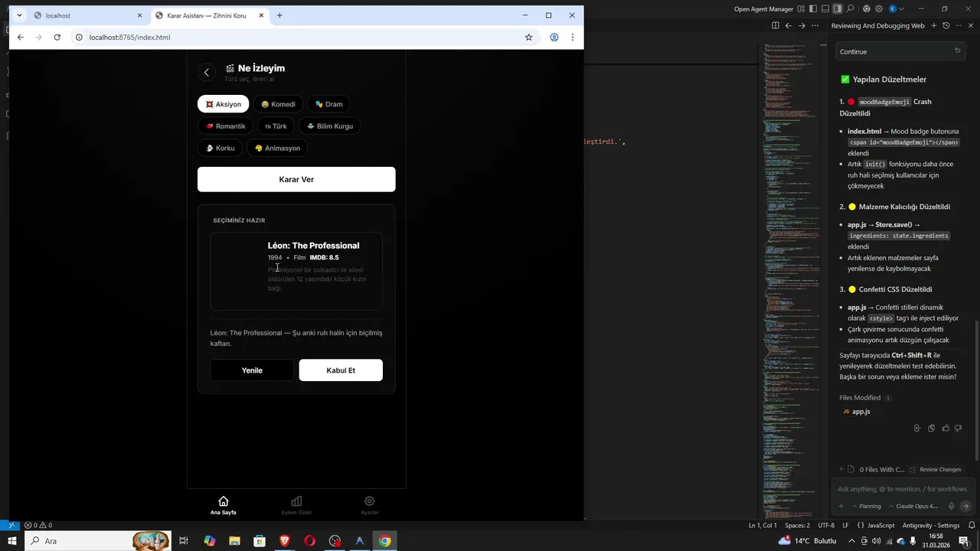The height and width of the screenshot is (551, 980).
Task: Open the editor more actions ellipsis
Action: coord(815,25)
